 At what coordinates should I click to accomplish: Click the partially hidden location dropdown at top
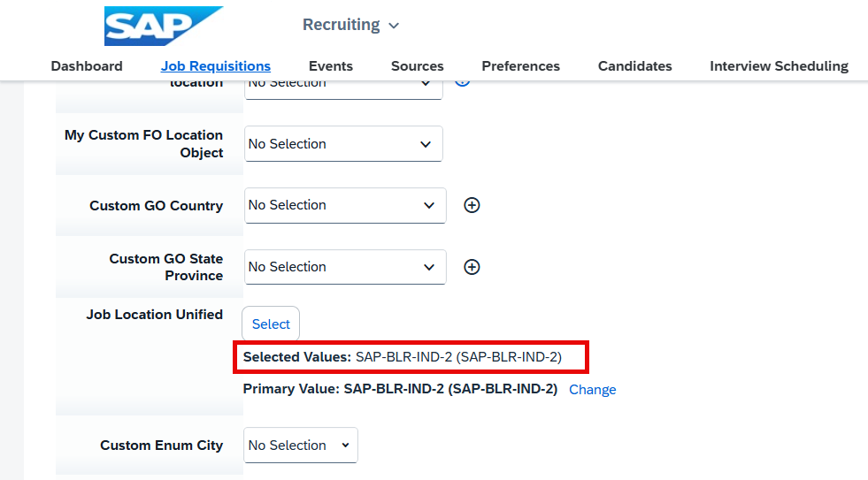343,89
